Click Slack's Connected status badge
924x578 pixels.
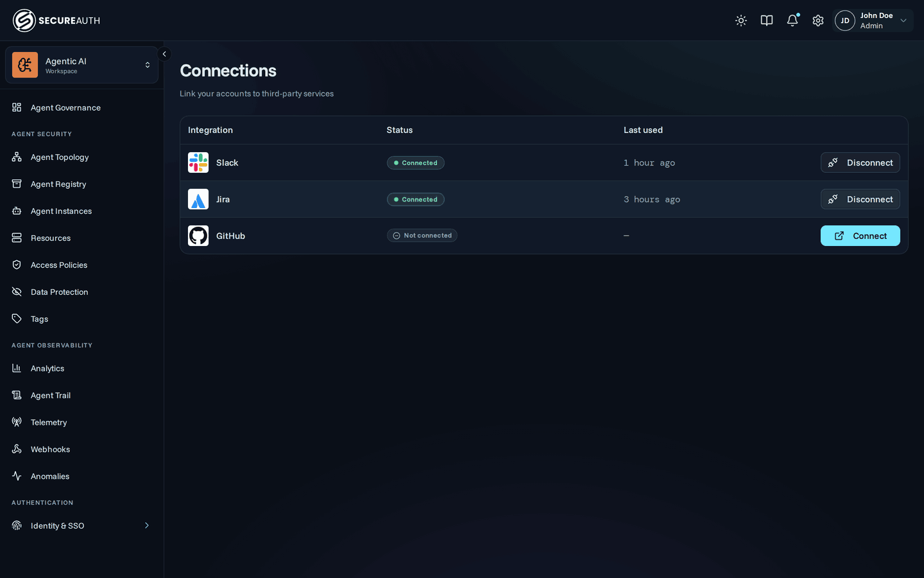416,162
